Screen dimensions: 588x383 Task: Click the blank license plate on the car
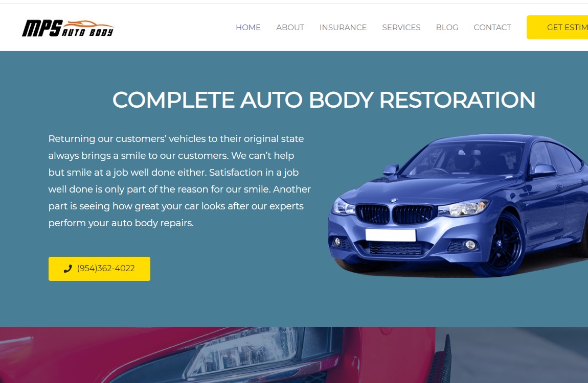pyautogui.click(x=390, y=235)
